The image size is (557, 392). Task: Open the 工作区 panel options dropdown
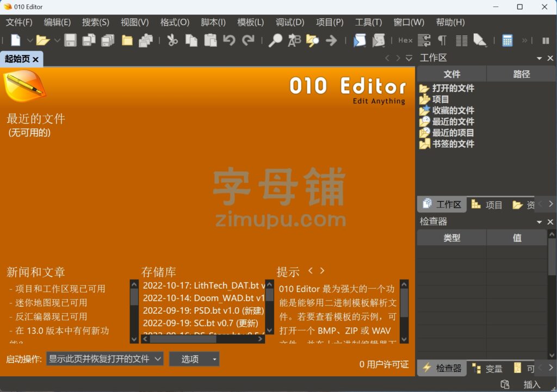click(x=539, y=58)
